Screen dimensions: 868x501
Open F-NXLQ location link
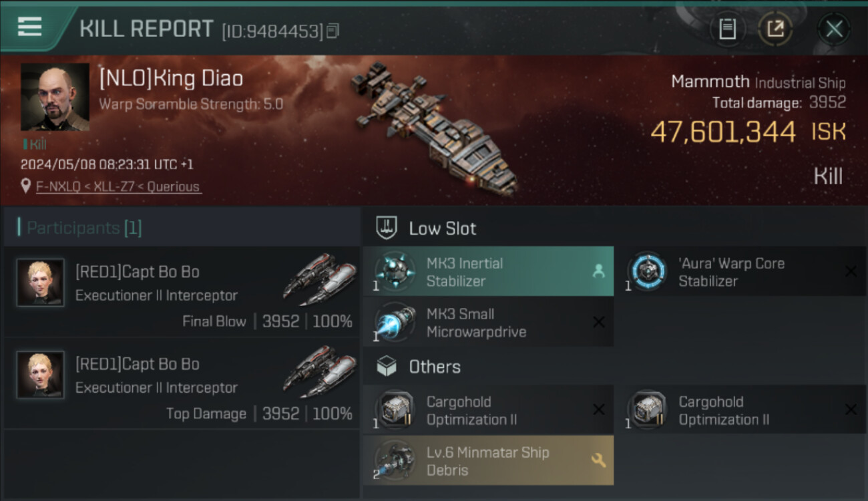pyautogui.click(x=118, y=187)
